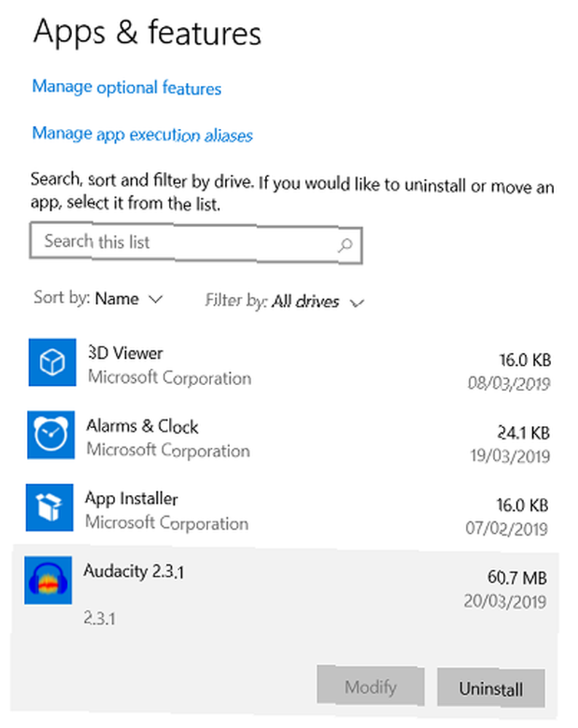Click Microsoft Corporation under App Installer
The height and width of the screenshot is (728, 578).
tap(167, 523)
